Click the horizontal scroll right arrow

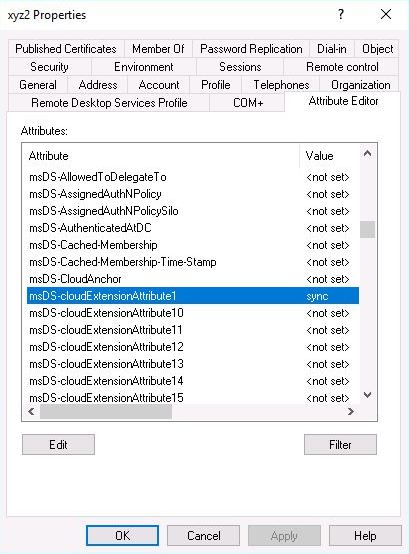tap(350, 411)
